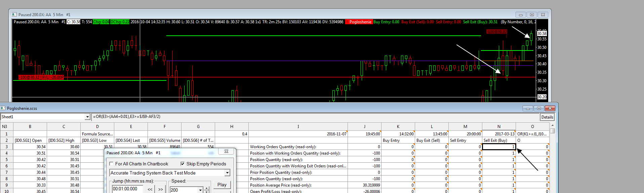Minimize the chart window
Viewport: 644px width, 193px height.
[x=521, y=15]
